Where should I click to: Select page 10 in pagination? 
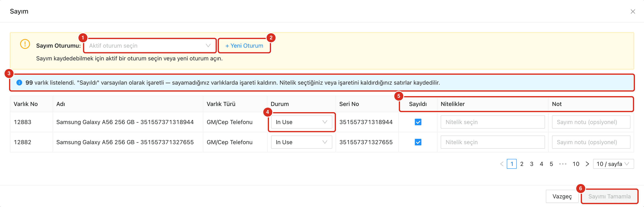click(x=576, y=164)
